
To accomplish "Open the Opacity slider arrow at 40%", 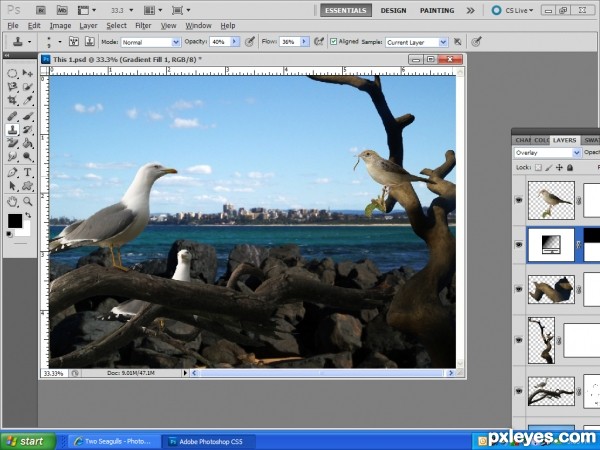I will [235, 42].
